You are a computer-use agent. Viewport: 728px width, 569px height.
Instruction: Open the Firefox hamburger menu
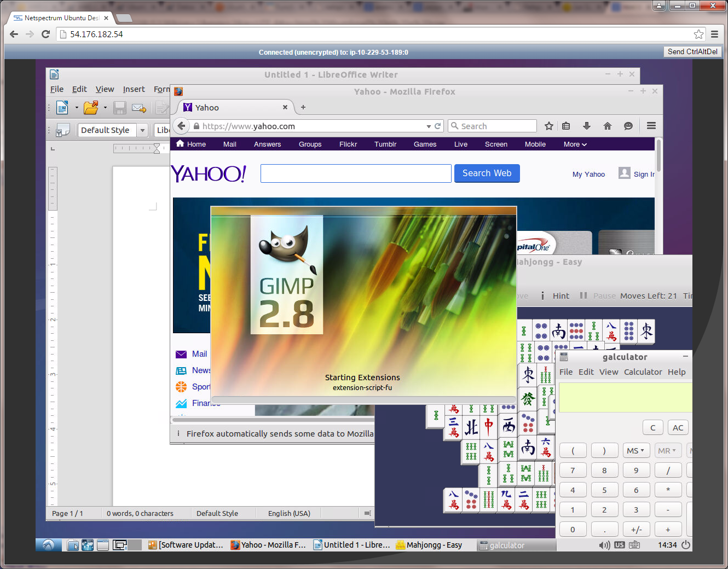[x=651, y=126]
